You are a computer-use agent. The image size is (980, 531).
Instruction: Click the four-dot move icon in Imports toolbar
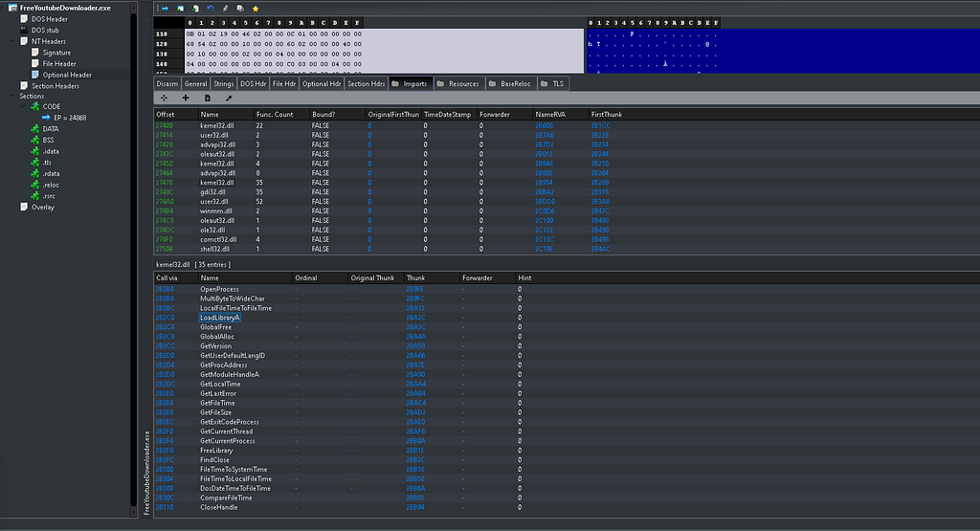tap(164, 99)
